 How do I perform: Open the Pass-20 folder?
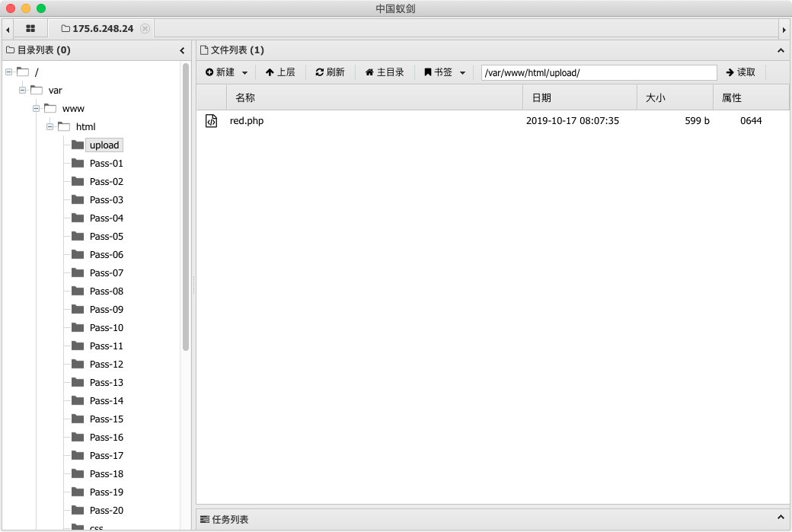click(97, 510)
